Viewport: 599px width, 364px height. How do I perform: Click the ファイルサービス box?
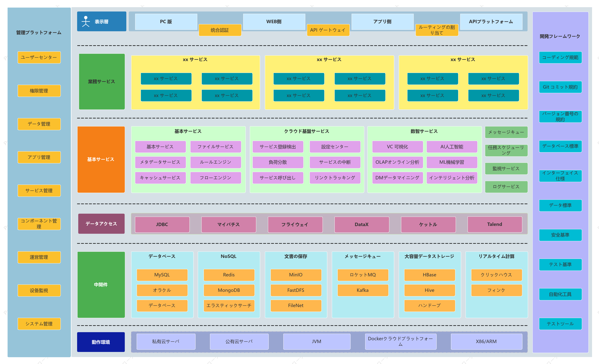(215, 147)
